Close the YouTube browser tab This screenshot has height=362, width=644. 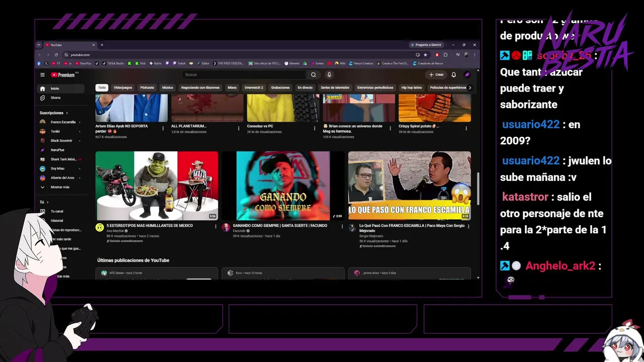pyautogui.click(x=93, y=45)
